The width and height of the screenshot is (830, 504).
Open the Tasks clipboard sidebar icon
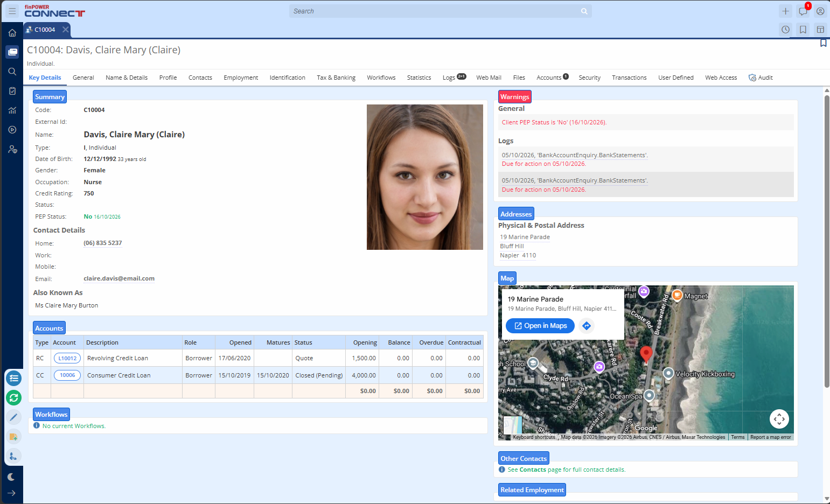12,91
